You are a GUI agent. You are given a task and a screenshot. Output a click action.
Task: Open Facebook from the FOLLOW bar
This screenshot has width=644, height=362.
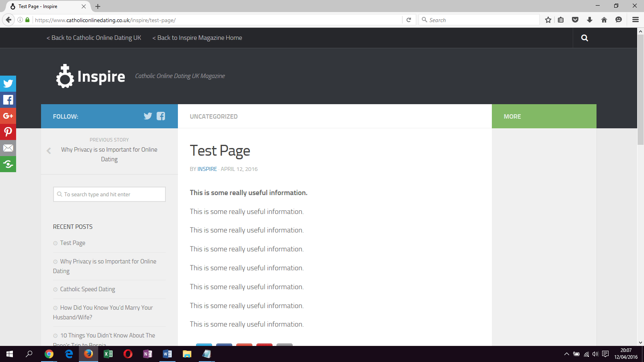click(161, 116)
